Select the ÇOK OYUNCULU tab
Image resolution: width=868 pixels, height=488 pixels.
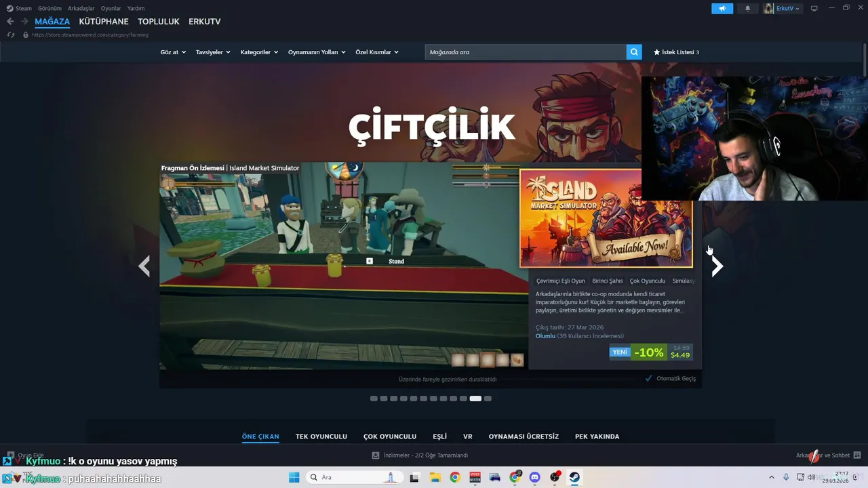click(x=390, y=436)
